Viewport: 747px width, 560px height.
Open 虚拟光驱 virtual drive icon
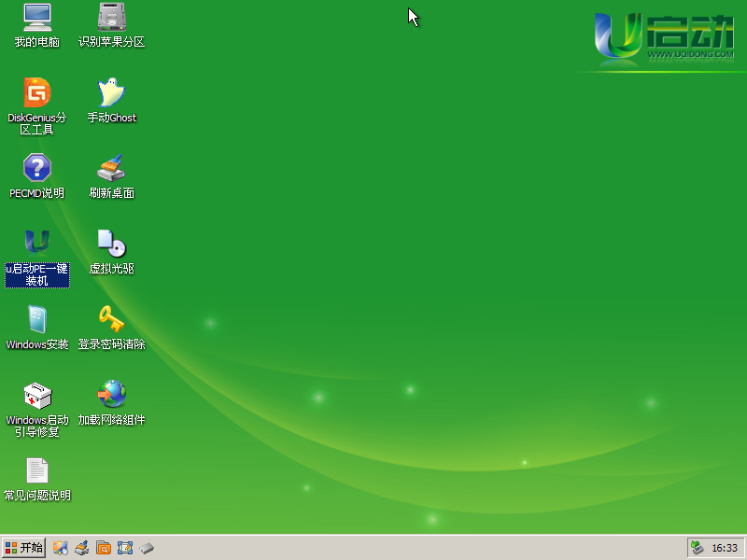pyautogui.click(x=112, y=245)
